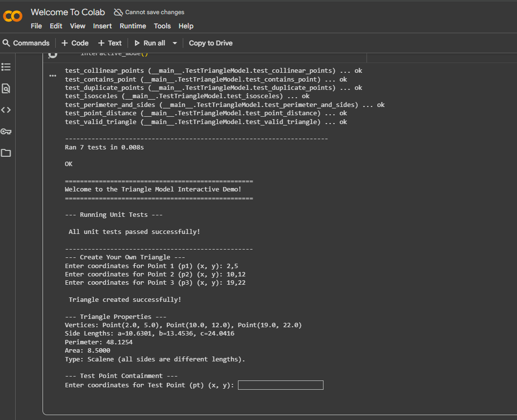Add a new Text cell
Viewport: 517px width, 420px height.
pyautogui.click(x=110, y=43)
